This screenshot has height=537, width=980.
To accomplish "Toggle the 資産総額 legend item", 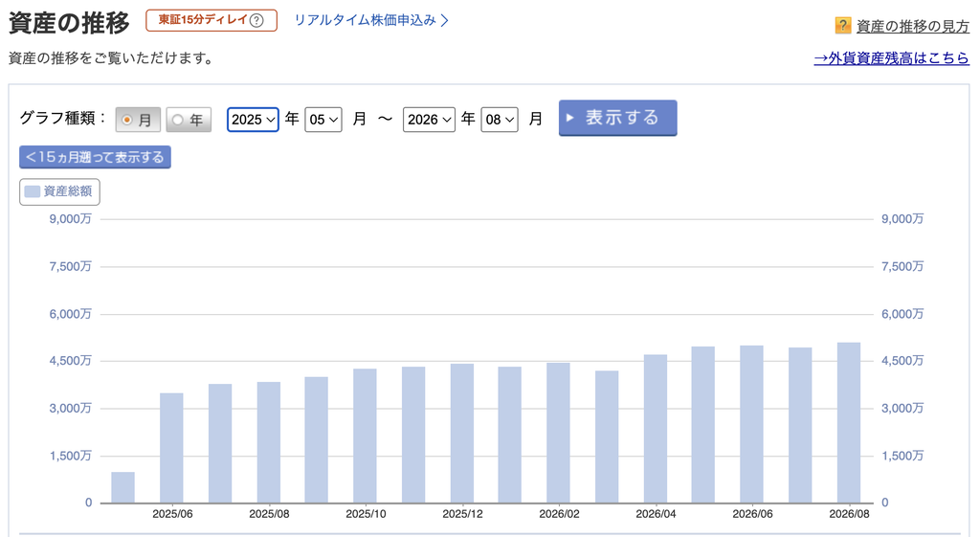I will pos(59,191).
